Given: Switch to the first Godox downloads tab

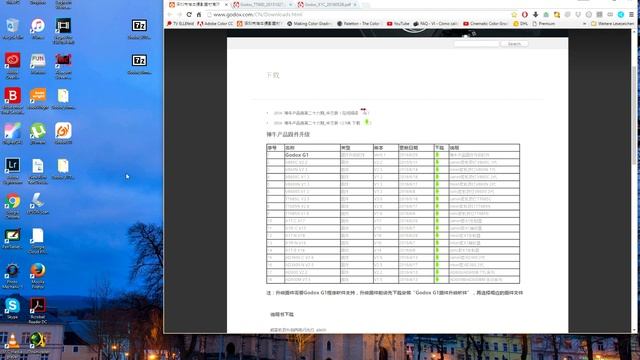Looking at the screenshot, I should [x=198, y=4].
